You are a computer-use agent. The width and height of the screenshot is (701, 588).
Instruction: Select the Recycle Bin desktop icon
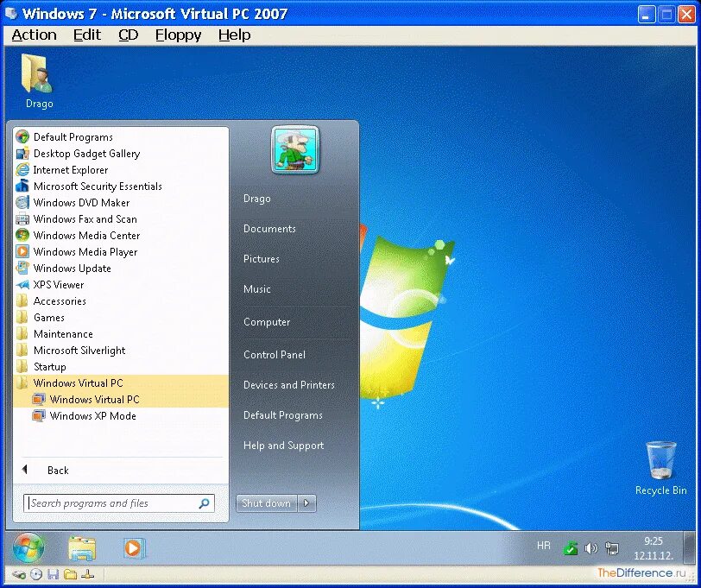pos(660,468)
